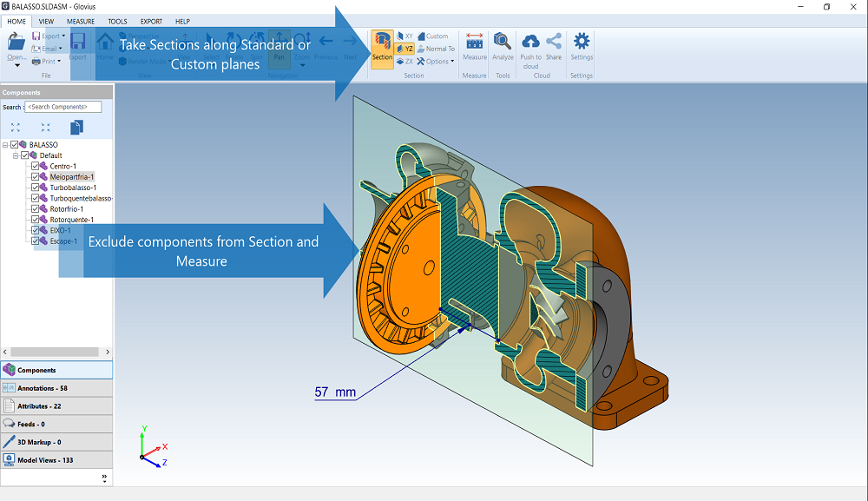Screen dimensions: 868x501
Task: Open the TOOLS ribbon tab
Action: click(117, 22)
